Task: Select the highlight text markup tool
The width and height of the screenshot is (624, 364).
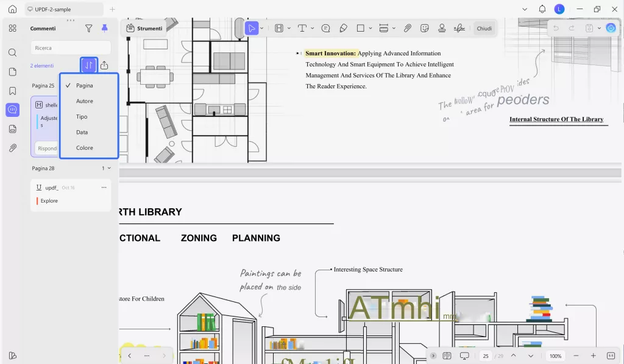Action: tap(279, 28)
